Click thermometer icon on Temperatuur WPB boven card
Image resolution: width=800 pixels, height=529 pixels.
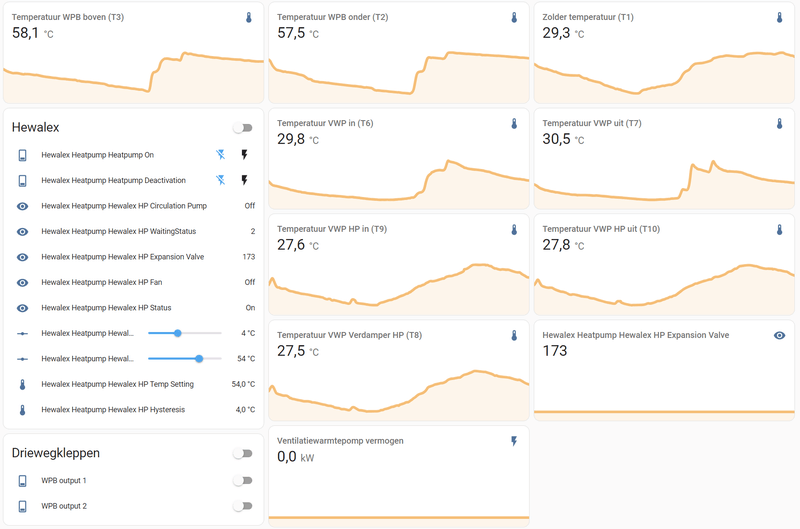(x=249, y=18)
